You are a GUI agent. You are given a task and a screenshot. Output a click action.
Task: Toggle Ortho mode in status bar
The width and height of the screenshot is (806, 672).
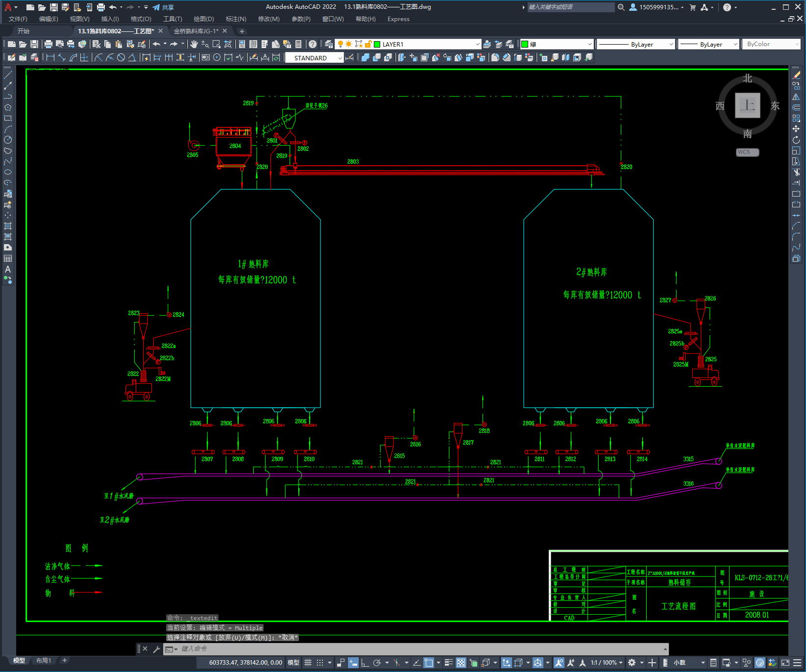pyautogui.click(x=365, y=663)
